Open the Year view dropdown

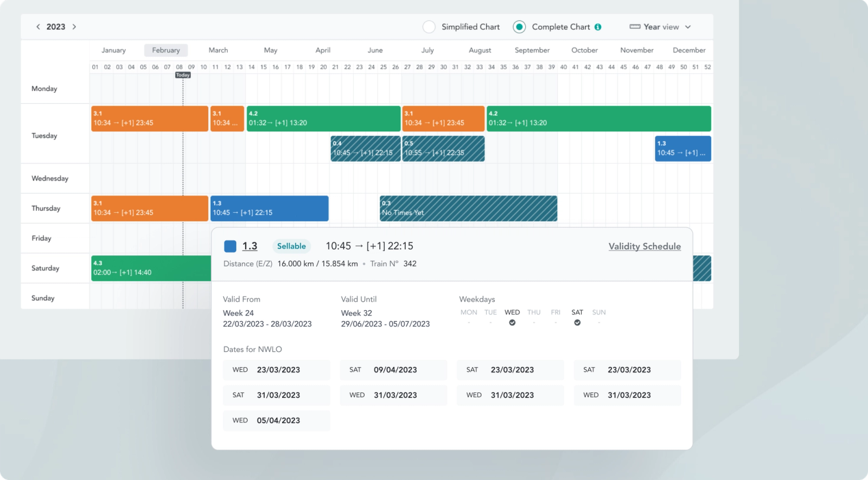pyautogui.click(x=660, y=27)
